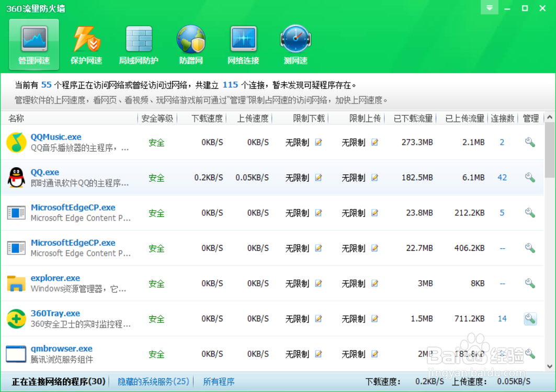Screen dimensions: 556x392
Task: Edit download limit for qmbrowser.exe
Action: 319,354
